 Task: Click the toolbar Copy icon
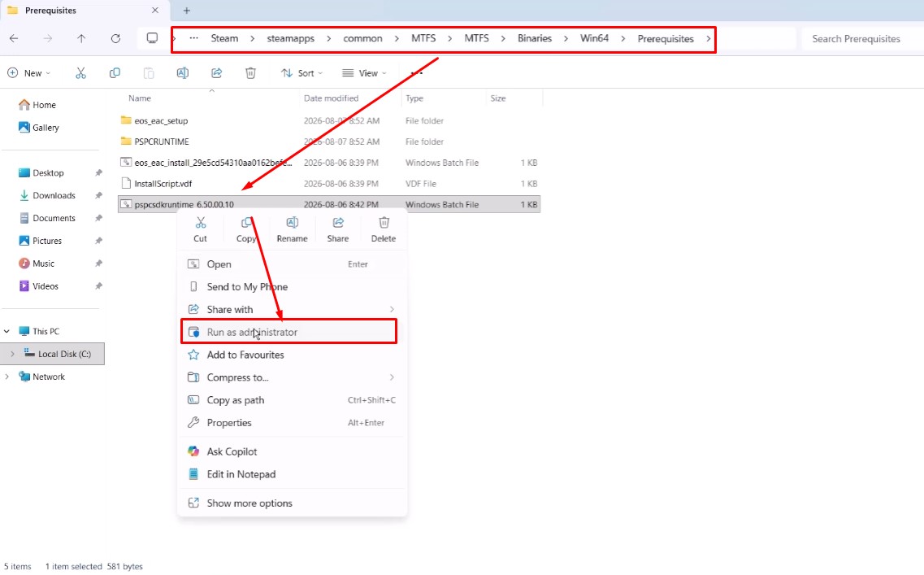115,73
